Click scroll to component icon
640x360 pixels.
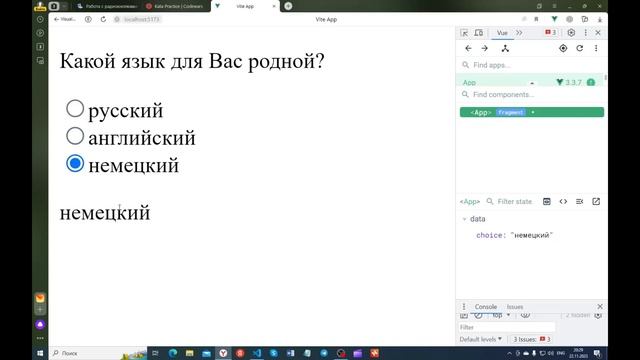547,202
